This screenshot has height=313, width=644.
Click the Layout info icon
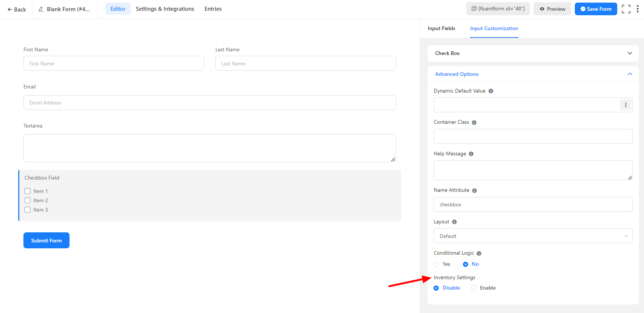pyautogui.click(x=454, y=222)
